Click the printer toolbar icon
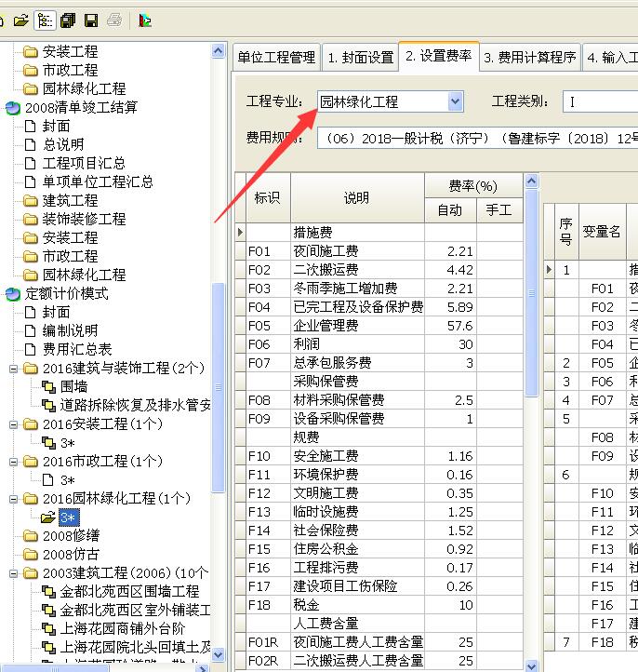Screen dimensions: 638x672 113,20
